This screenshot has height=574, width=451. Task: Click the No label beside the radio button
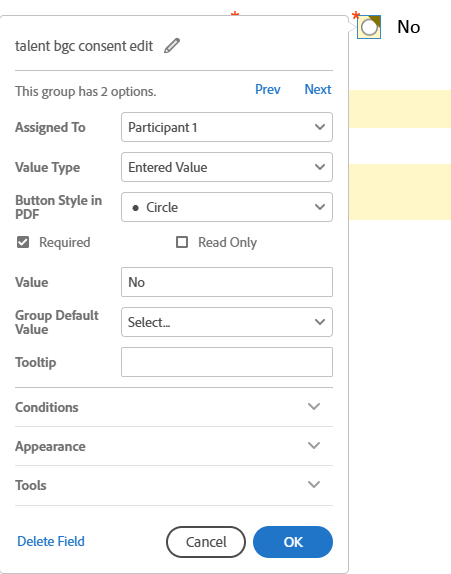point(409,27)
